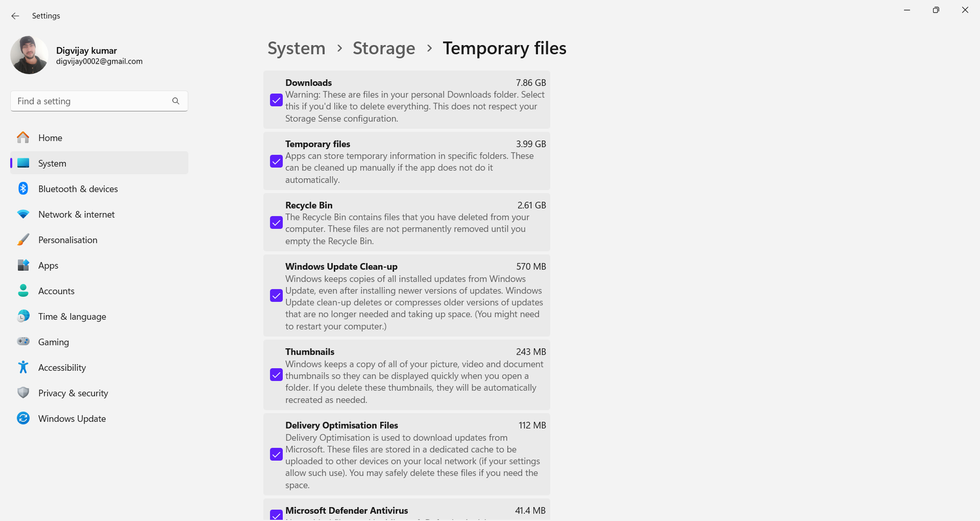The image size is (980, 521).
Task: Untick the Thumbnails cleanup option
Action: pos(276,375)
